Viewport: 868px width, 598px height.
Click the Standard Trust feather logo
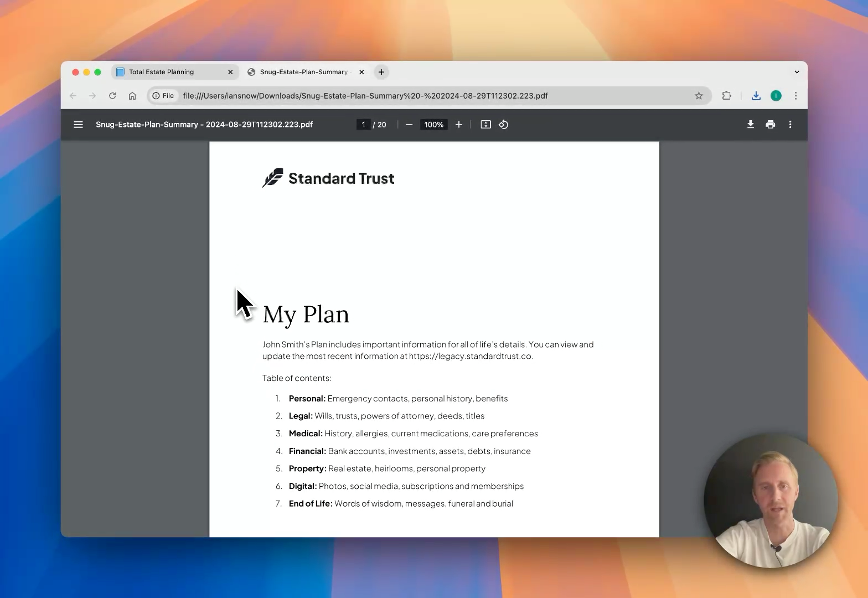click(x=273, y=178)
